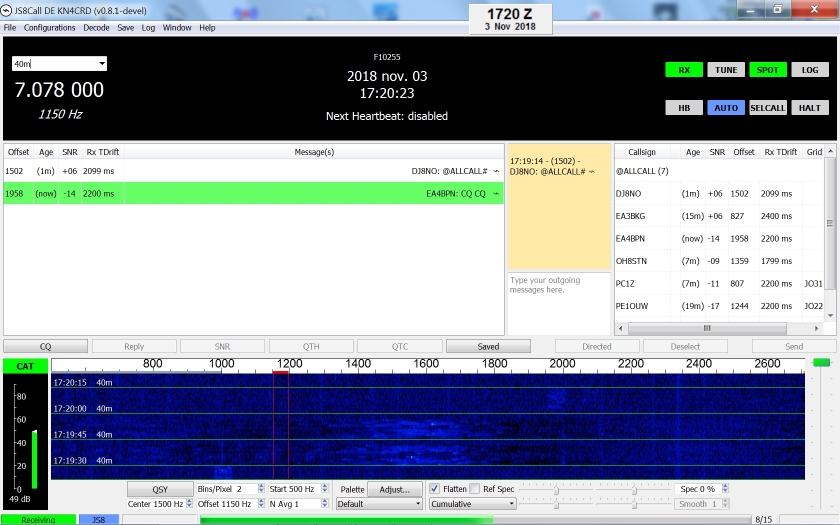840x525 pixels.
Task: Click the Saved messages button
Action: [488, 347]
